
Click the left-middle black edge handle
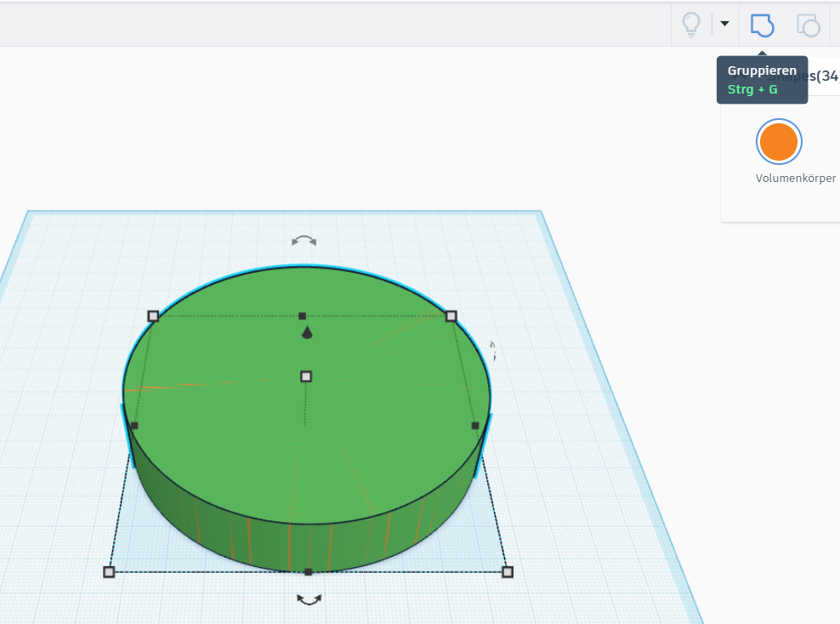(x=134, y=426)
